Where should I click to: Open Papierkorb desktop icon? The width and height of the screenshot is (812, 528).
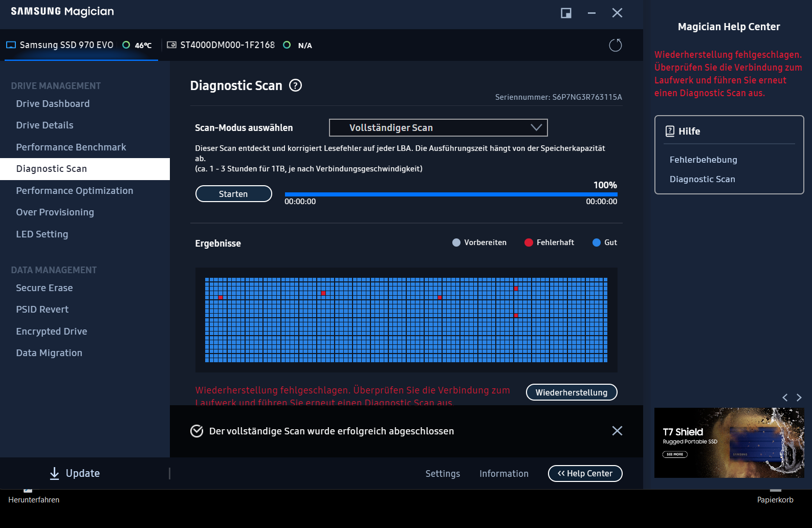775,499
